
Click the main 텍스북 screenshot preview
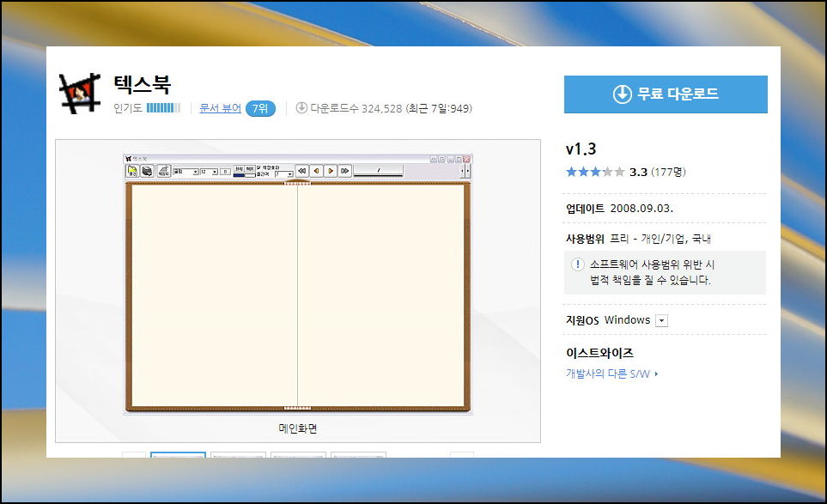point(298,283)
